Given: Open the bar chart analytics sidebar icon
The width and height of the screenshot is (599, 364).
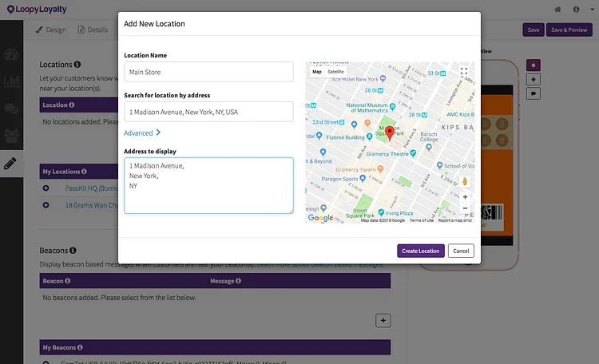Looking at the screenshot, I should click(11, 81).
